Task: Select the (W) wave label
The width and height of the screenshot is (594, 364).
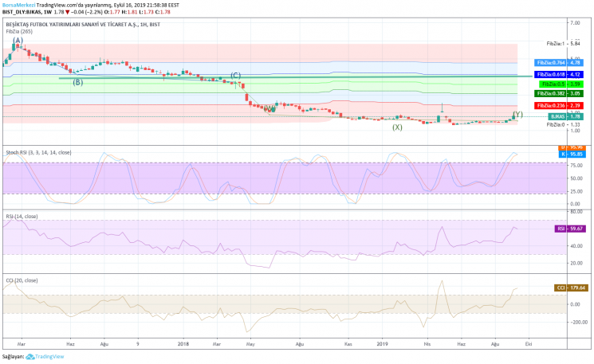Action: point(269,108)
